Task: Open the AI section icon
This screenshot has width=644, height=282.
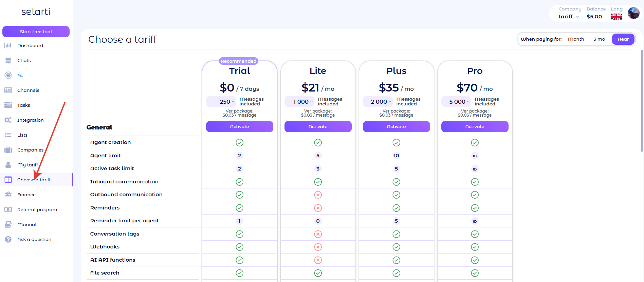Action: [x=8, y=75]
